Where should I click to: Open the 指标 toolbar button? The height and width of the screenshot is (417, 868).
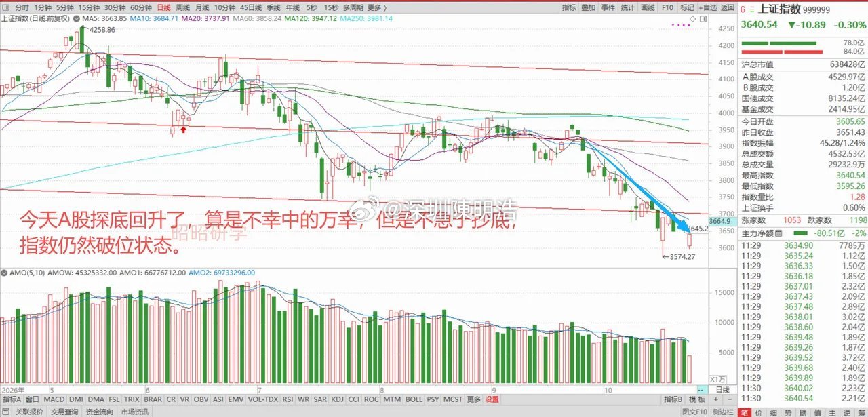pyautogui.click(x=570, y=7)
